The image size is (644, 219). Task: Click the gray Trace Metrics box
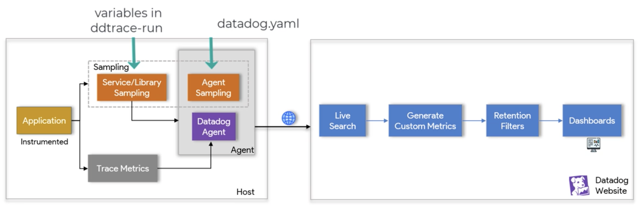123,168
